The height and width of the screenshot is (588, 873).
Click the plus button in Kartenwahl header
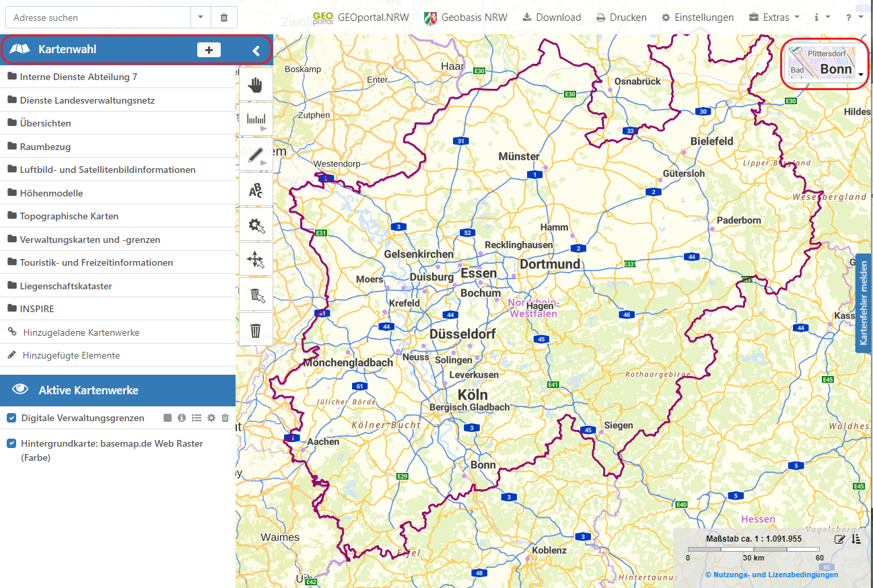click(209, 50)
